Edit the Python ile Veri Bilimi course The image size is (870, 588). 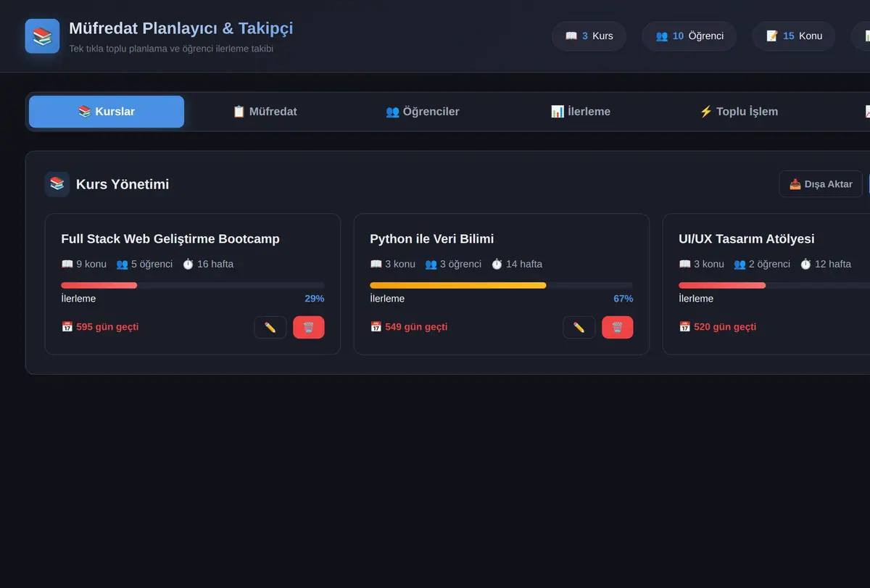coord(579,327)
